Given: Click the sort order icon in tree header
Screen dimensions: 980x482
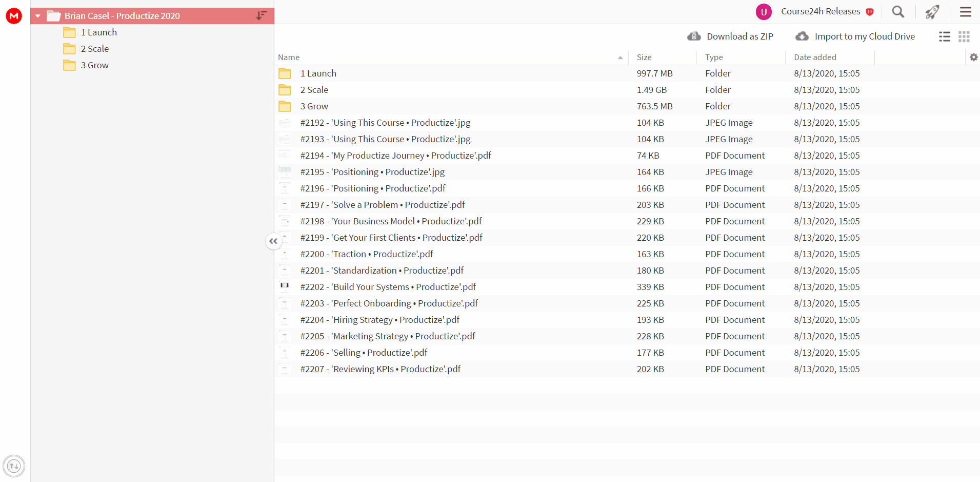Looking at the screenshot, I should pos(261,16).
